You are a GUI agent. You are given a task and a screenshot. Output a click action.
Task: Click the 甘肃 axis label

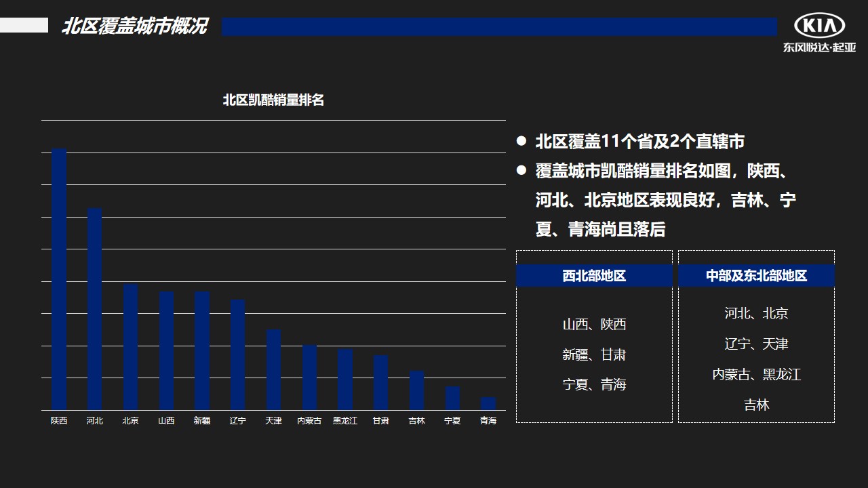pos(381,421)
